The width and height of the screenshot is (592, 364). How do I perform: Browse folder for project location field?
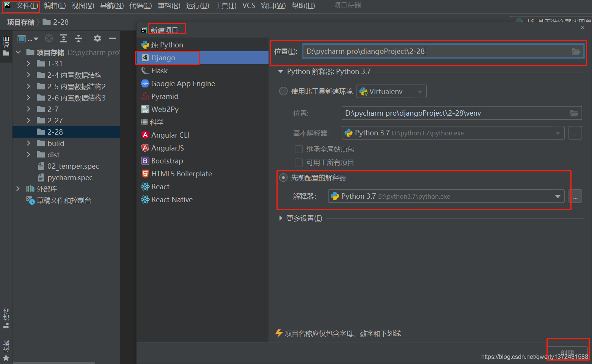click(x=576, y=52)
